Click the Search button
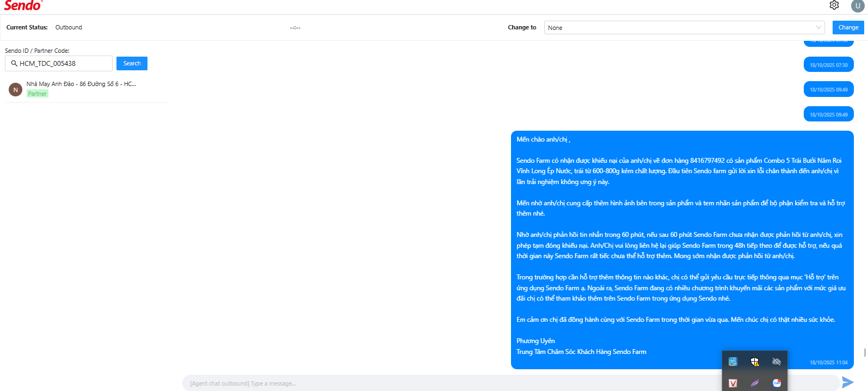Image resolution: width=868 pixels, height=391 pixels. pyautogui.click(x=132, y=63)
